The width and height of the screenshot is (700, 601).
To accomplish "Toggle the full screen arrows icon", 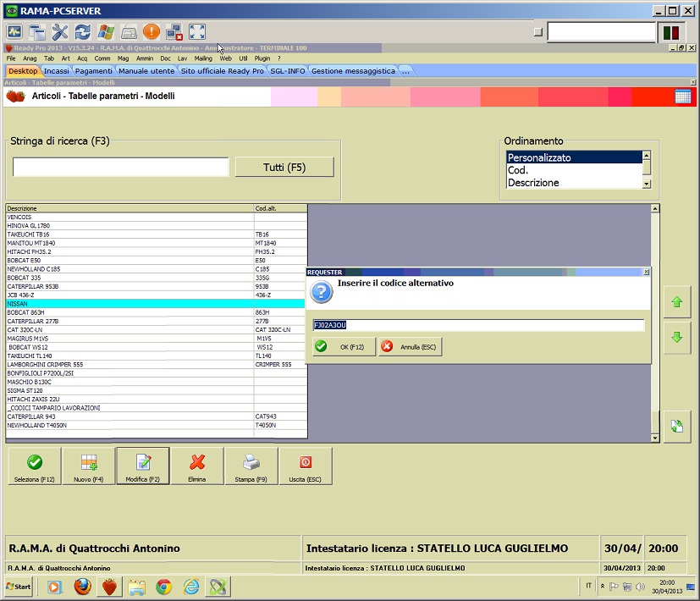I will click(197, 32).
